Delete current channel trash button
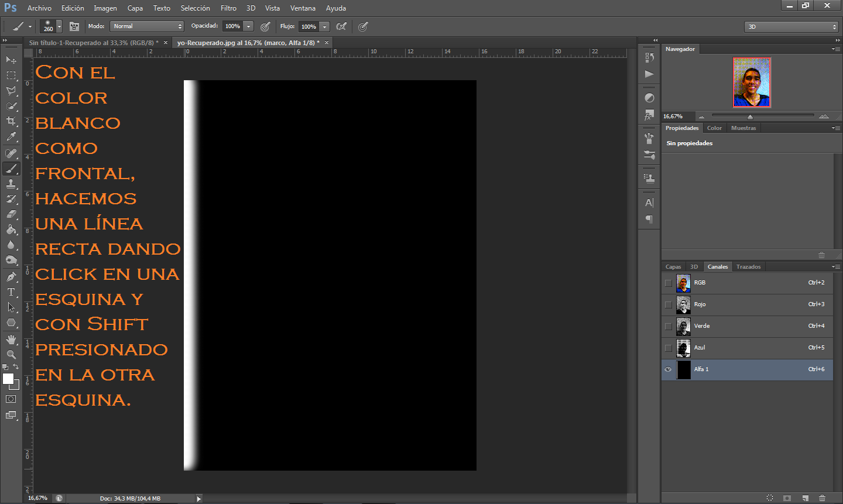Screen dimensions: 843x504 [822, 498]
